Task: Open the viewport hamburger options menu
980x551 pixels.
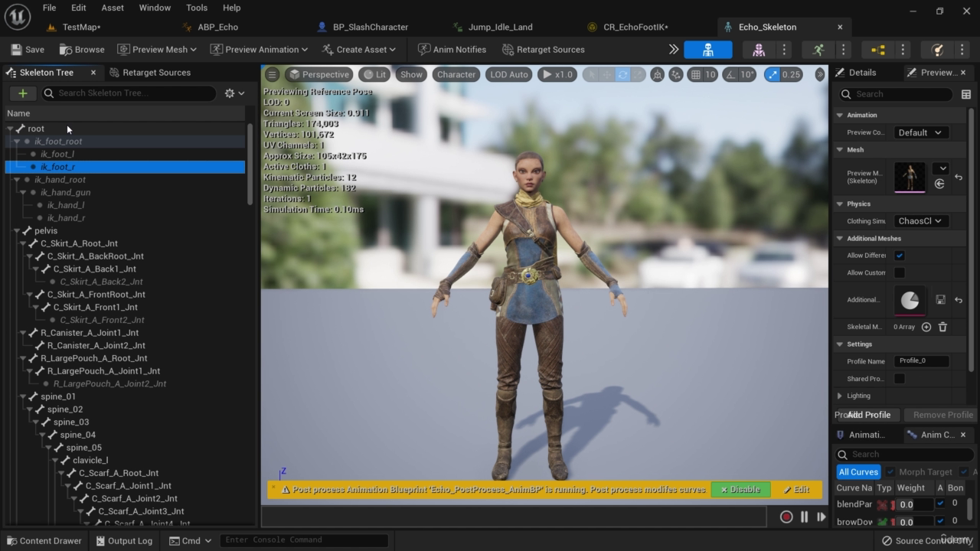Action: tap(272, 74)
